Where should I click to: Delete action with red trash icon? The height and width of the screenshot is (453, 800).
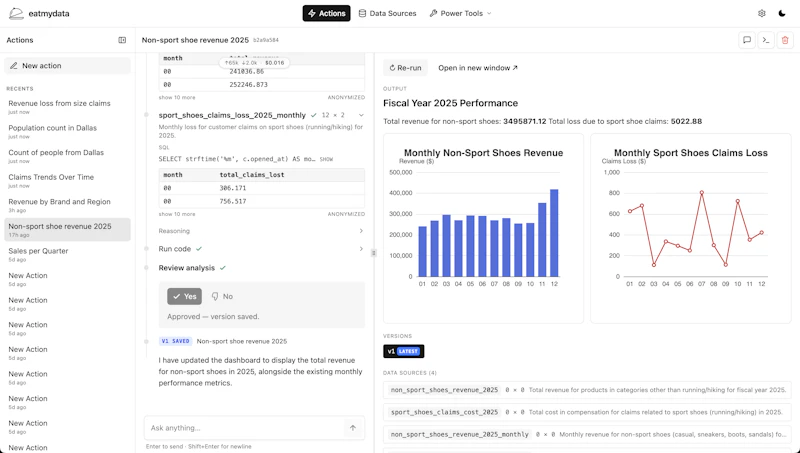785,40
